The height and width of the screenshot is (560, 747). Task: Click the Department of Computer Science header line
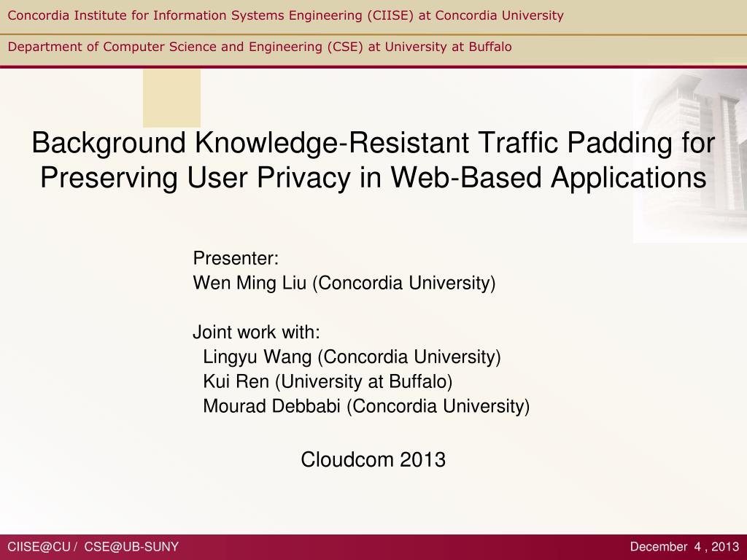click(x=260, y=47)
